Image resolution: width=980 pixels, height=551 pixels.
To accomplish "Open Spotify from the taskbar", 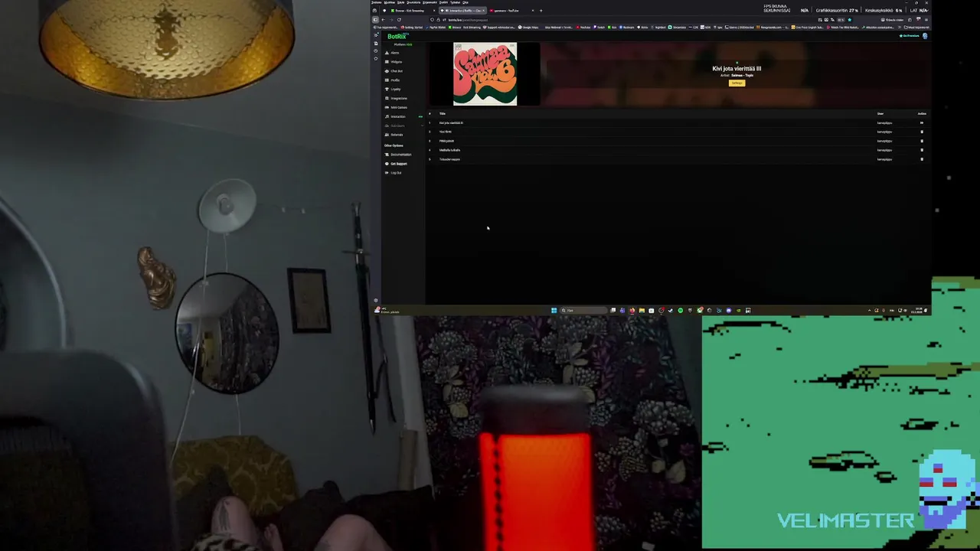I will coord(680,310).
